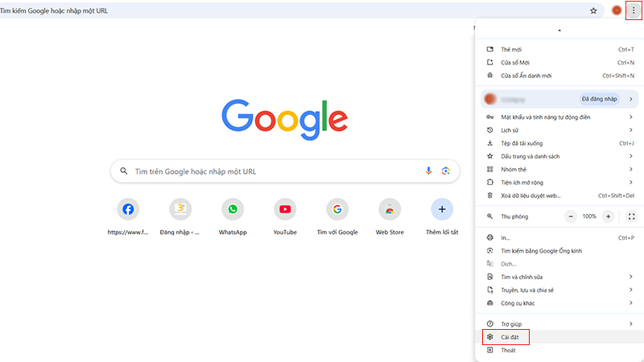Start voice search with the microphone icon

pyautogui.click(x=428, y=171)
